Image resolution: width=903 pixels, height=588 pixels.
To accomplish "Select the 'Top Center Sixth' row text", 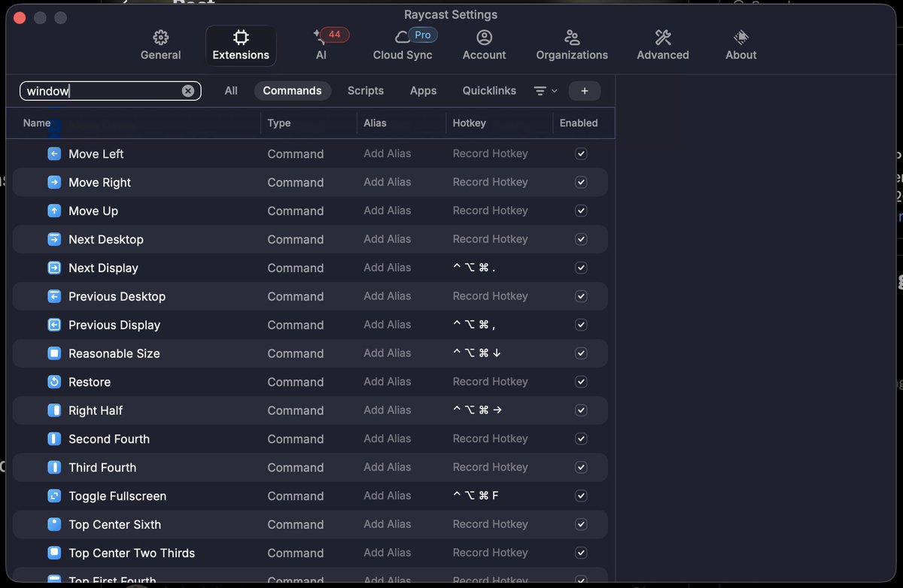I will tap(115, 525).
